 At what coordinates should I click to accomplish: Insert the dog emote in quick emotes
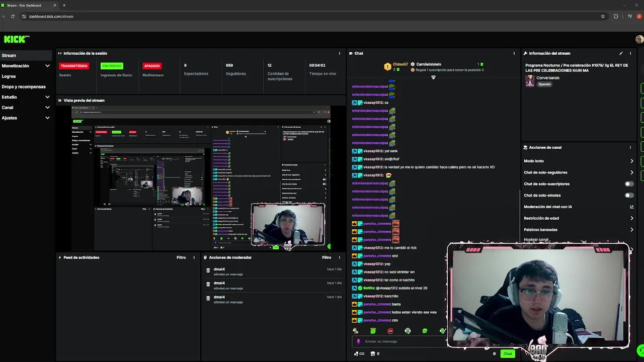point(356,331)
